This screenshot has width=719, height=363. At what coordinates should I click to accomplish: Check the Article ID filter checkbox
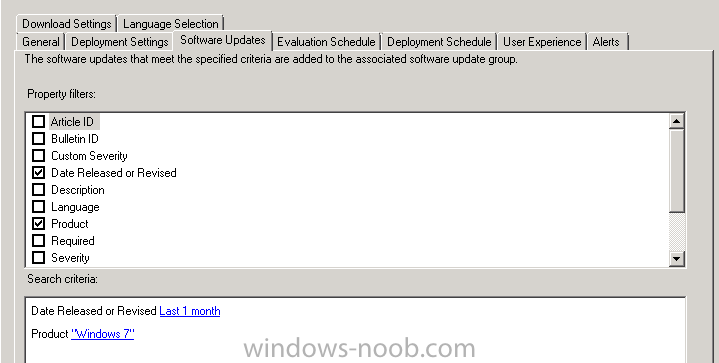click(x=39, y=121)
